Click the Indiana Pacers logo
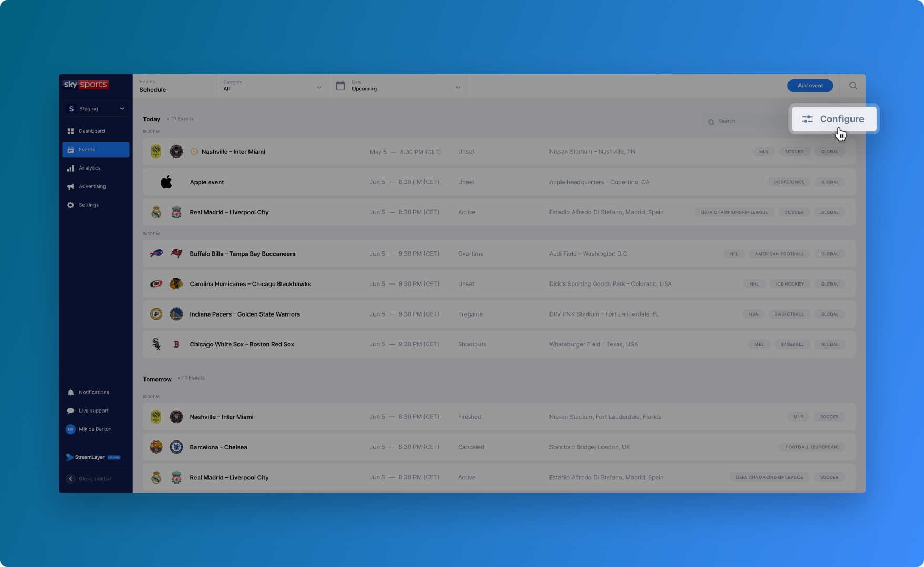 pos(156,314)
